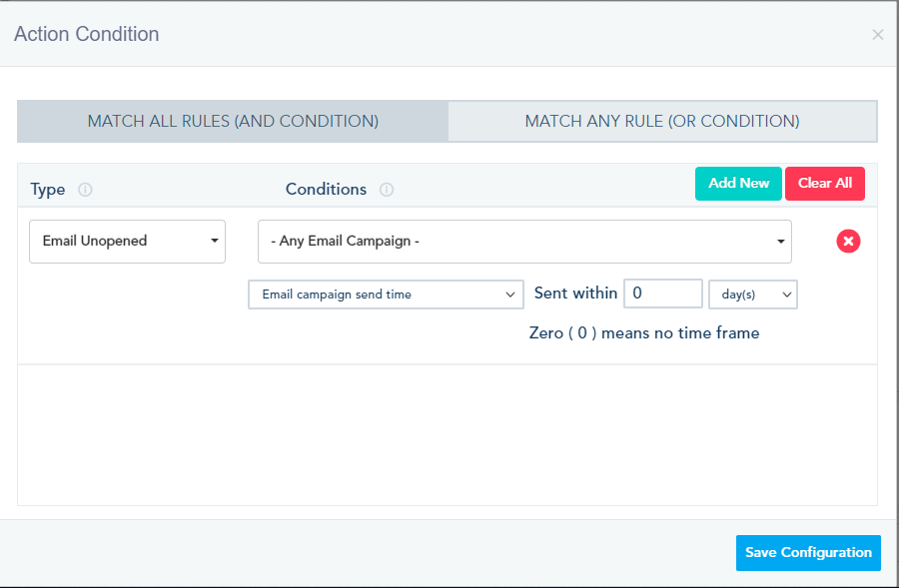
Task: Click Save Configuration
Action: (x=808, y=553)
